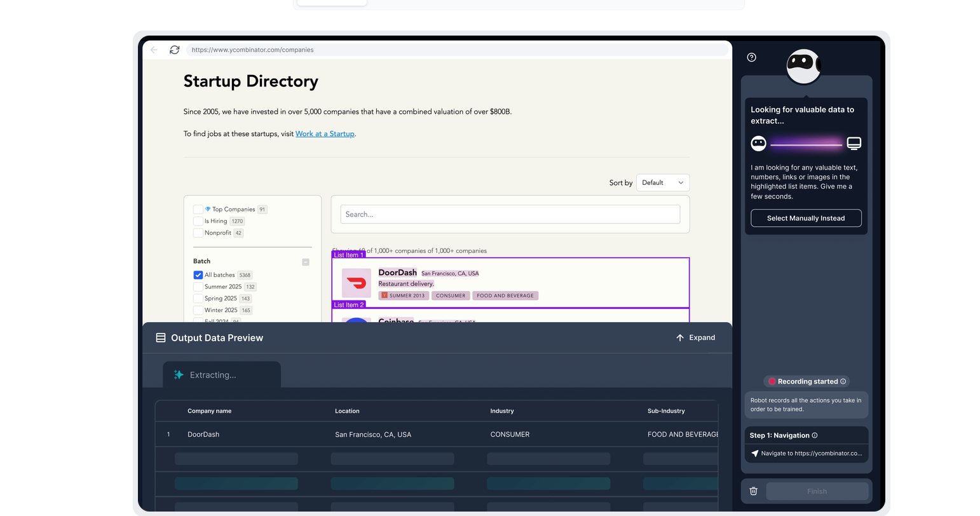Click the FOOD AND BEVERAGE table cell
980x516 pixels.
point(683,435)
